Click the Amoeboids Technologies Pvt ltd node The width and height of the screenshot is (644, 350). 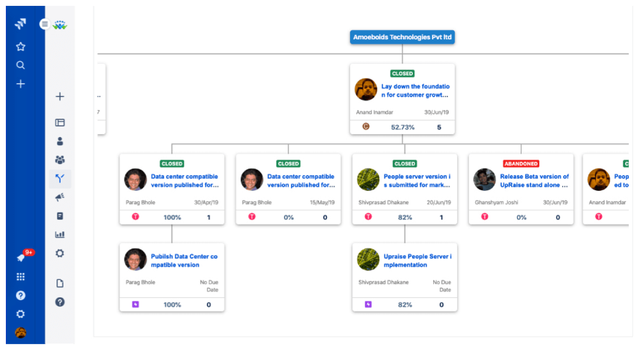[x=402, y=37]
